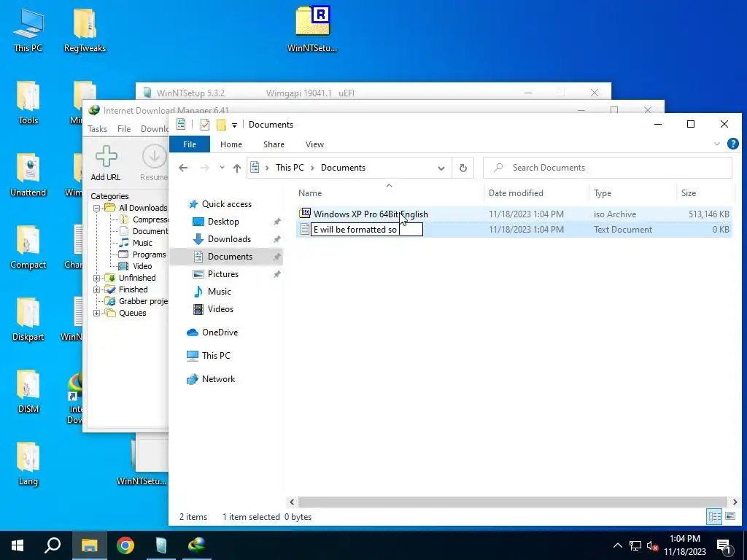Refresh the Documents folder view

pyautogui.click(x=462, y=168)
